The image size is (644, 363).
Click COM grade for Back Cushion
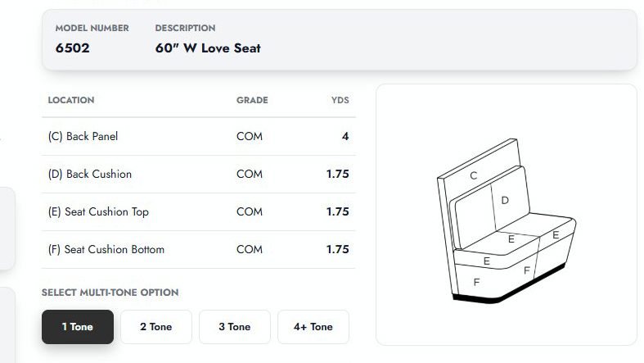(x=250, y=174)
